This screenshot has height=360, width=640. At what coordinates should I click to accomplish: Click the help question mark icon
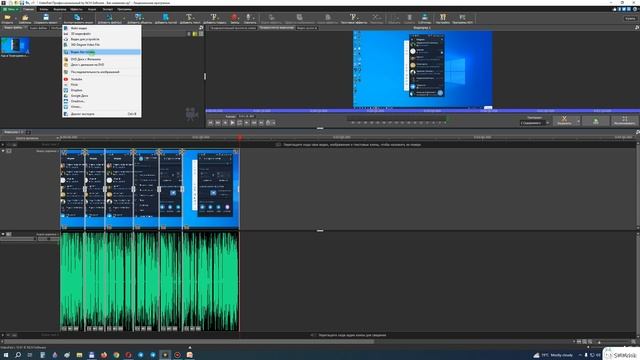coord(635,9)
